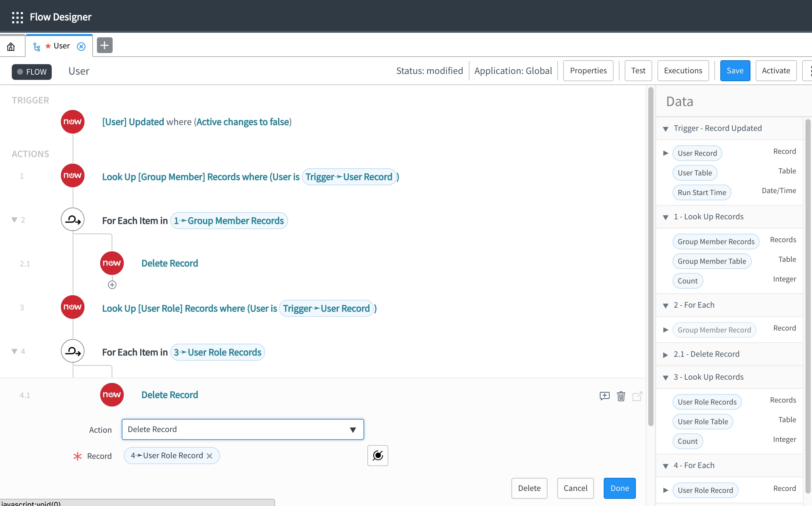Collapse step 4 For Each in the flow

pos(14,351)
